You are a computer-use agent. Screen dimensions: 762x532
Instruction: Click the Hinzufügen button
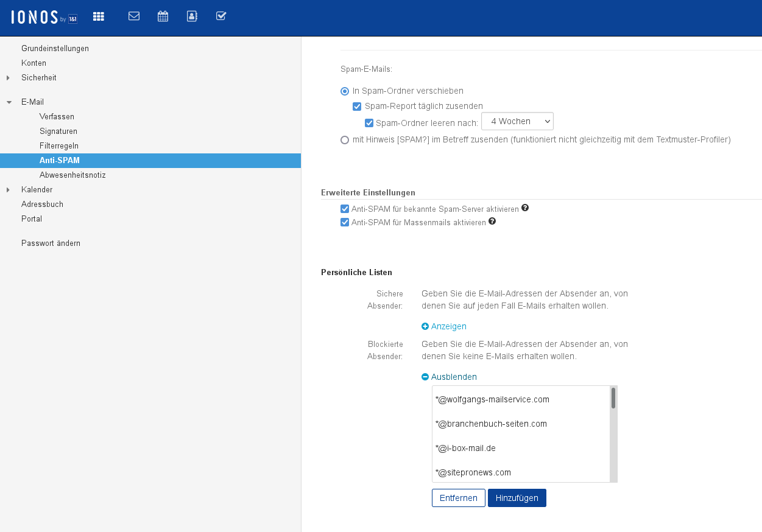coord(517,498)
